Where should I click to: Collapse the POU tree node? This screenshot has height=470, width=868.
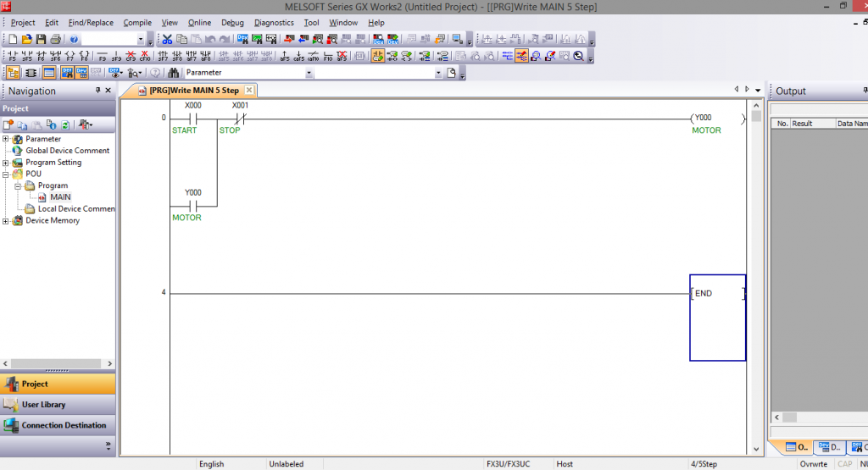6,174
